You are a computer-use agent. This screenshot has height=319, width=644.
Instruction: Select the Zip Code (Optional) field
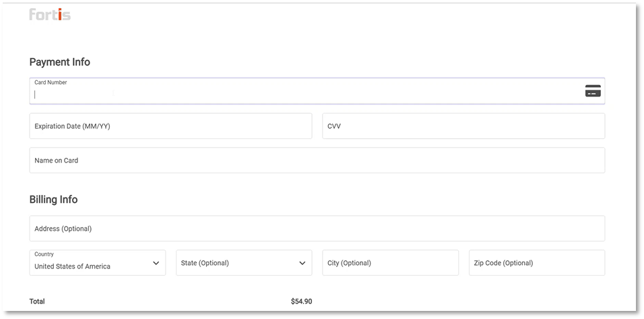tap(537, 262)
